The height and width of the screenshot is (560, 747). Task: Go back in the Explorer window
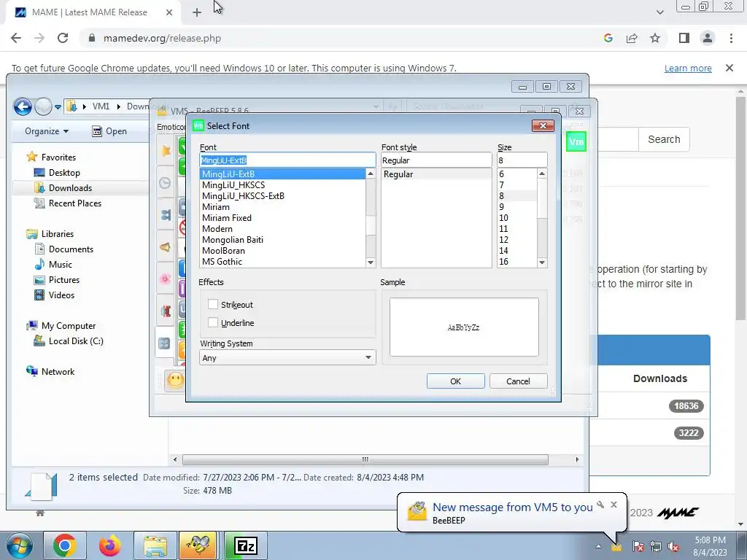pos(23,106)
